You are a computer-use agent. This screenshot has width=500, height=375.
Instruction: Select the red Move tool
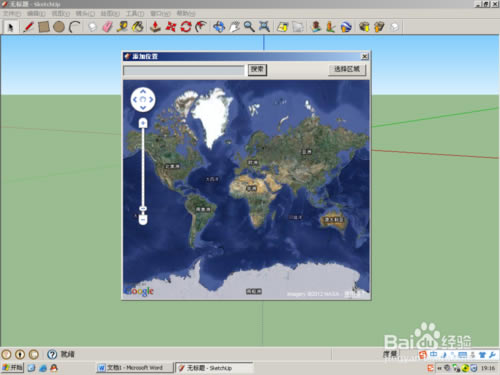click(x=170, y=27)
